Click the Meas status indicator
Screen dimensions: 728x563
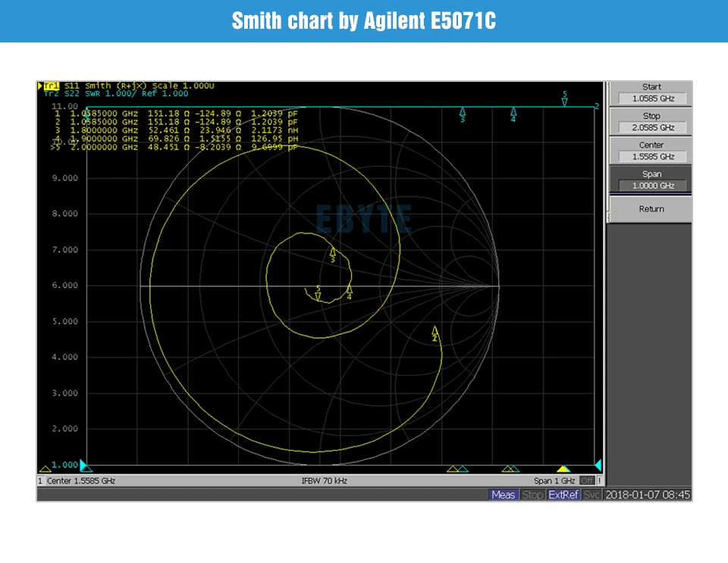pyautogui.click(x=504, y=495)
